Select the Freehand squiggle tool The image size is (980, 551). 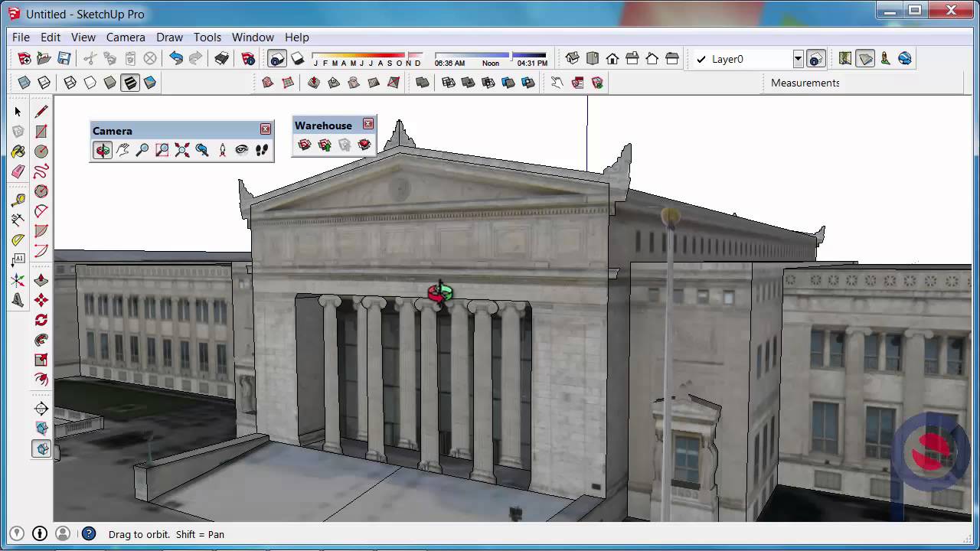tap(41, 171)
